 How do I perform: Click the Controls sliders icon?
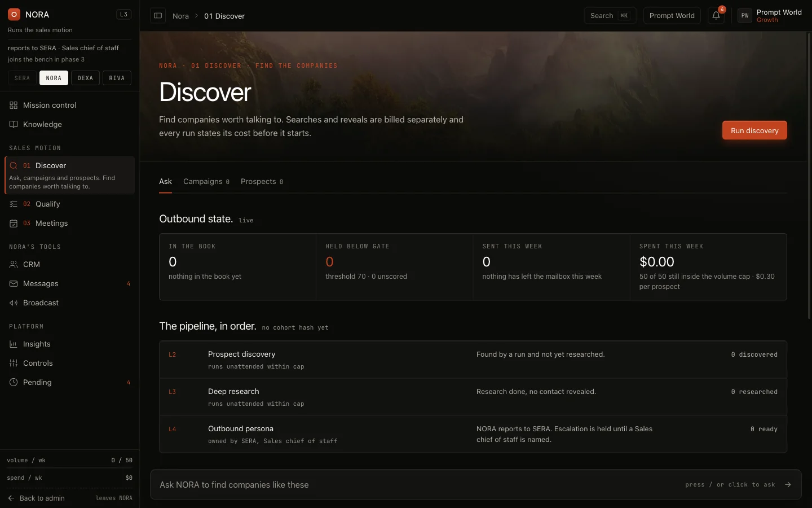point(14,364)
